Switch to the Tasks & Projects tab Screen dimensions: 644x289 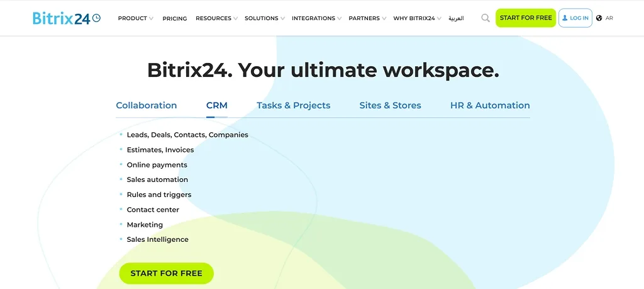point(293,105)
